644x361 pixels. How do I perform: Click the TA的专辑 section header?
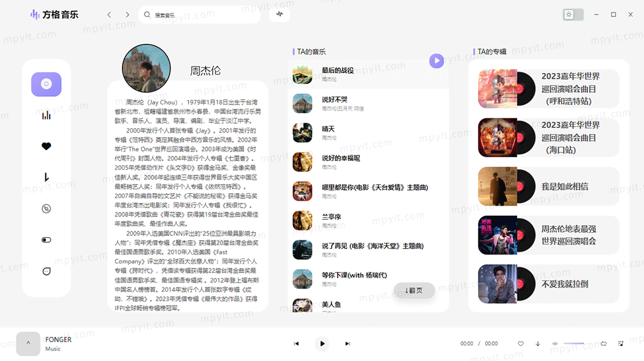(x=492, y=52)
